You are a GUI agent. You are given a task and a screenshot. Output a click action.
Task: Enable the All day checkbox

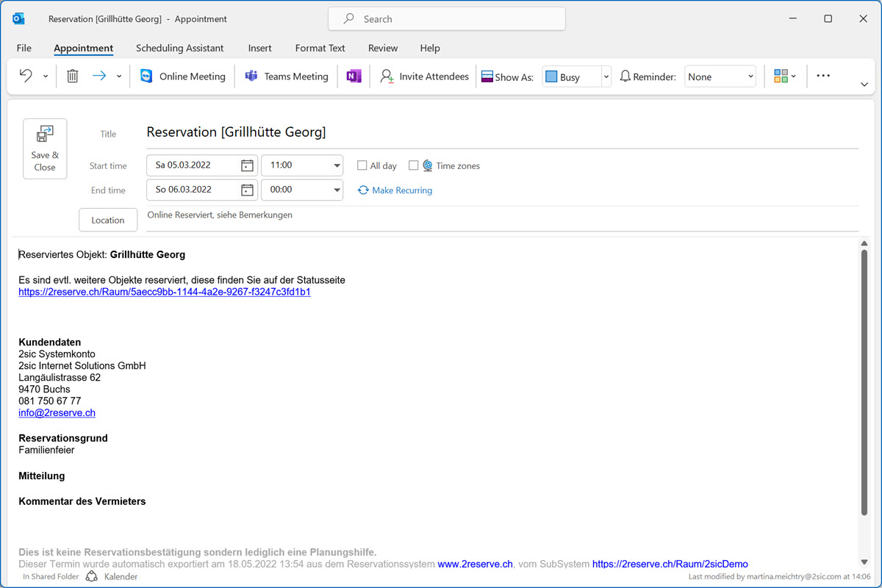(x=362, y=165)
